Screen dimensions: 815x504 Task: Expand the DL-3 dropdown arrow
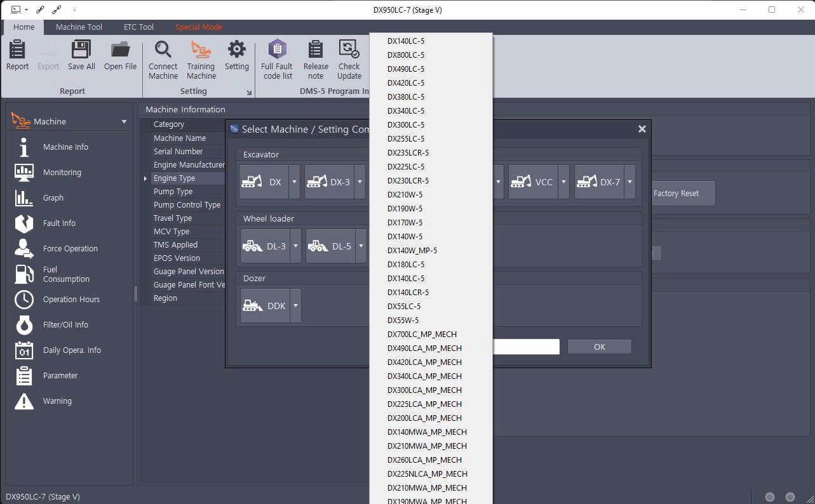click(x=295, y=246)
